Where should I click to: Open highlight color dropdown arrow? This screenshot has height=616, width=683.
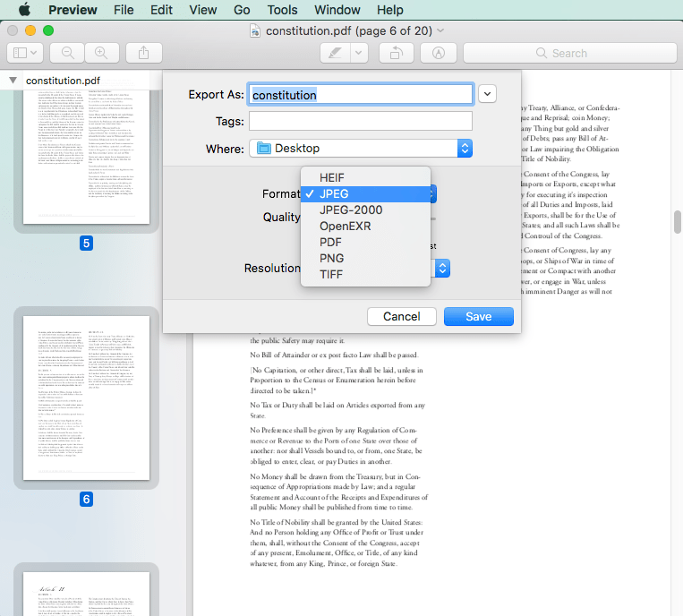(x=359, y=53)
